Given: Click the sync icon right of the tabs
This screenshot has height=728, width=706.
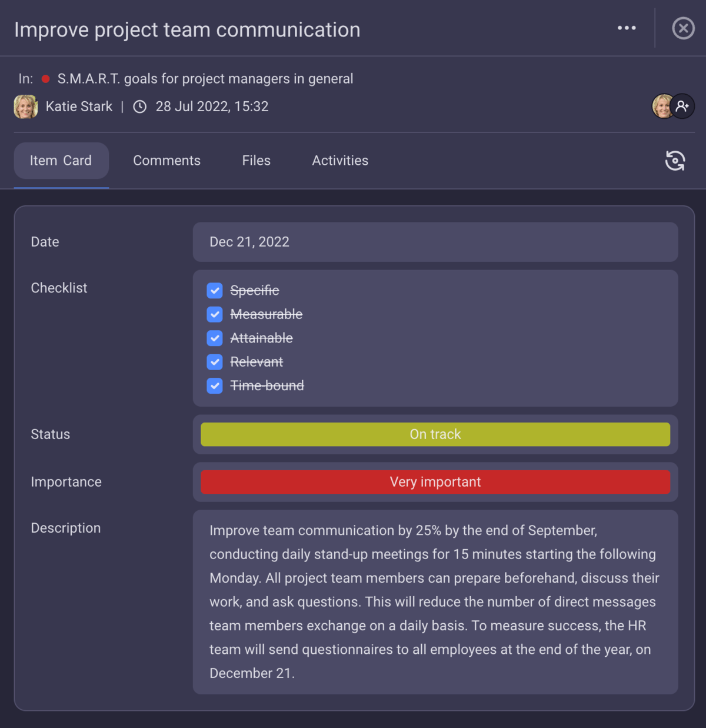Looking at the screenshot, I should point(675,161).
